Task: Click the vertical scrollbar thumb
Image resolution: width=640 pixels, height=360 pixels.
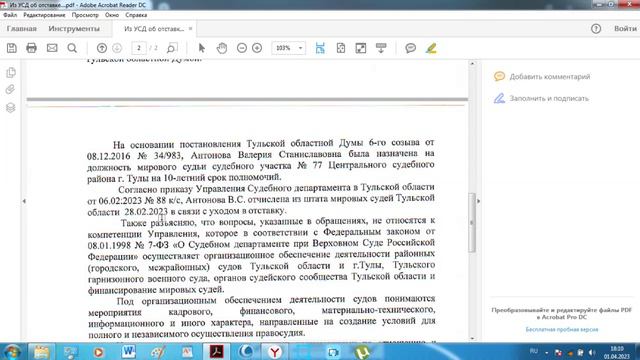Action: coord(472,223)
